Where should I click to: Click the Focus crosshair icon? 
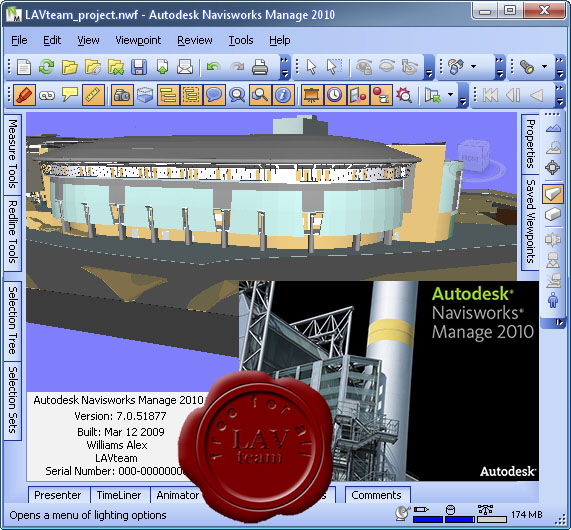[553, 168]
